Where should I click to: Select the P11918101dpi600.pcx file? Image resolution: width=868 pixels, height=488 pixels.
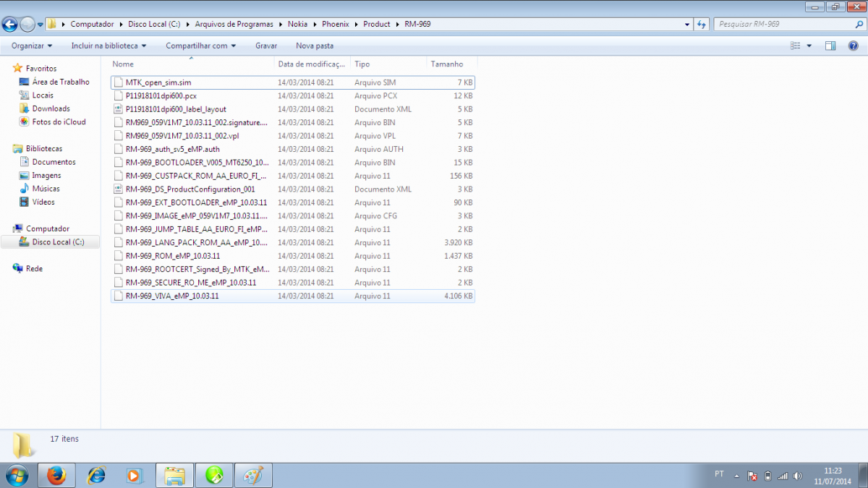[x=293, y=95]
